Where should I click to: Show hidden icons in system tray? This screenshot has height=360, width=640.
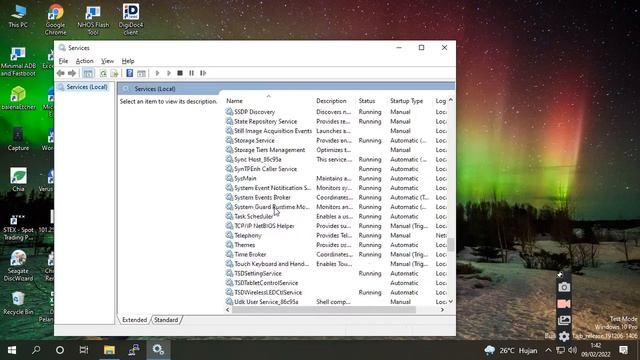pos(548,350)
